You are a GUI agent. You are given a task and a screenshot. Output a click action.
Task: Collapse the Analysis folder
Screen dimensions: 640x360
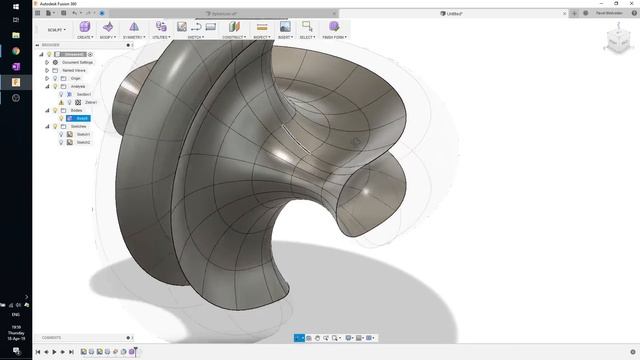[x=47, y=87]
